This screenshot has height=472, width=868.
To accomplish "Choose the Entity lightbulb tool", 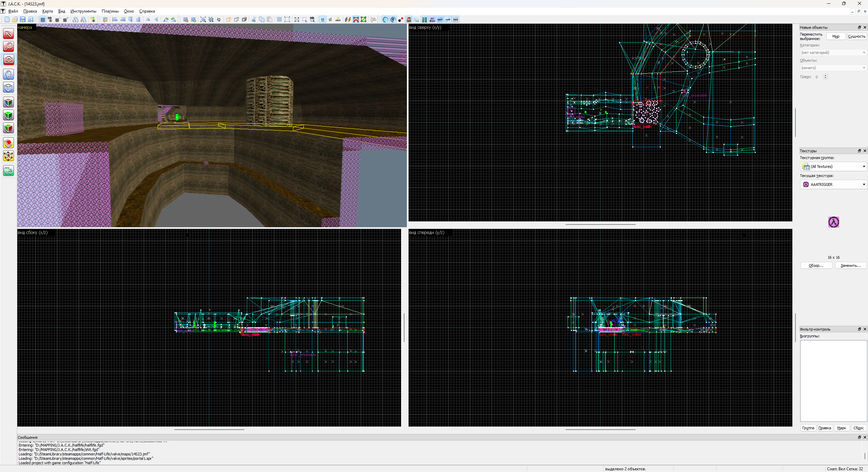I will 8,74.
